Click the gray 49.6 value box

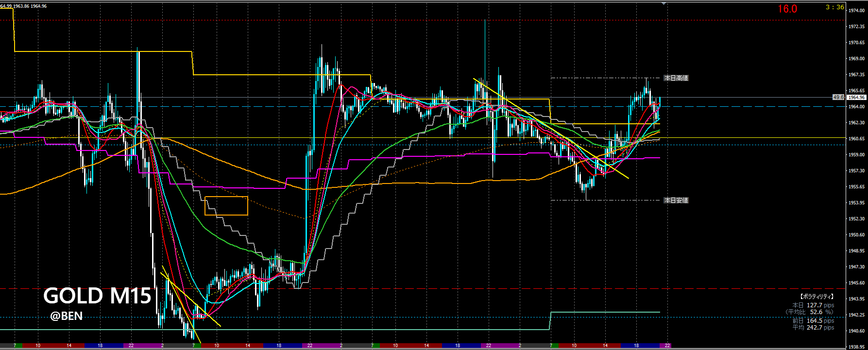point(838,98)
